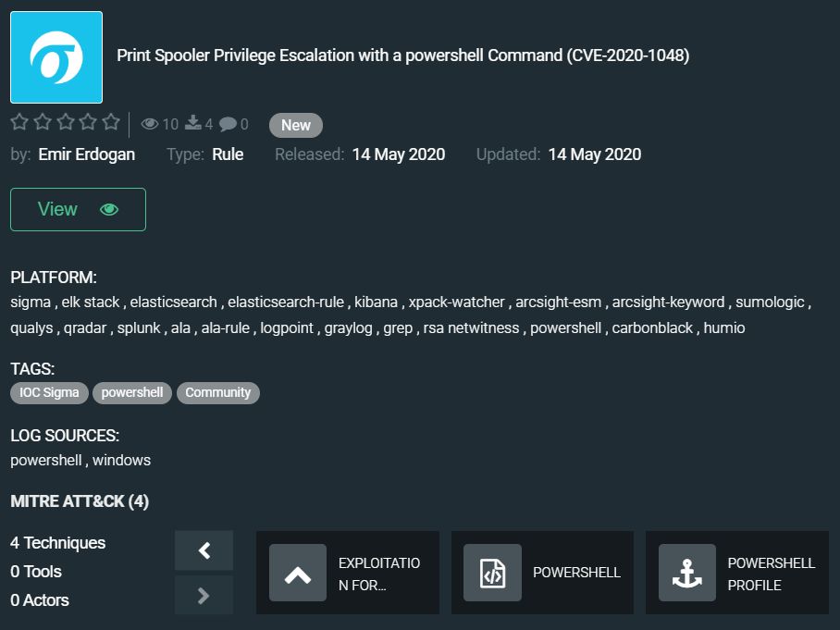Click the New status badge
840x630 pixels.
coord(296,125)
